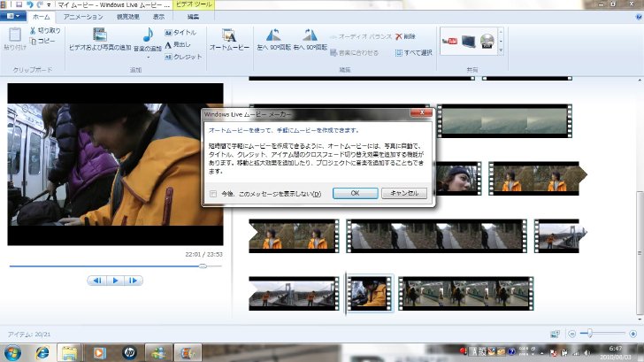
Task: Click the preview video monitor
Action: (115, 165)
